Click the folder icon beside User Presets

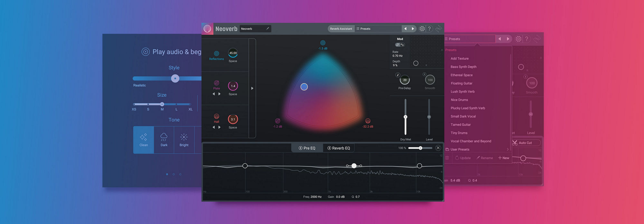[x=447, y=150]
